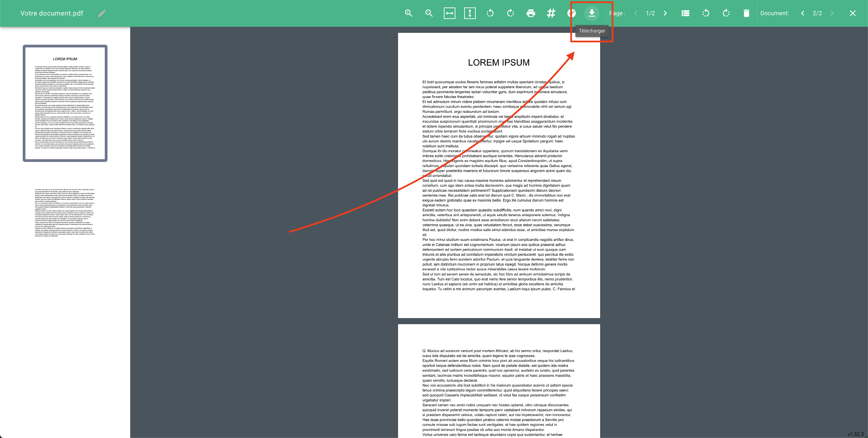The height and width of the screenshot is (438, 868).
Task: Rotate the document counterclockwise
Action: coord(490,13)
